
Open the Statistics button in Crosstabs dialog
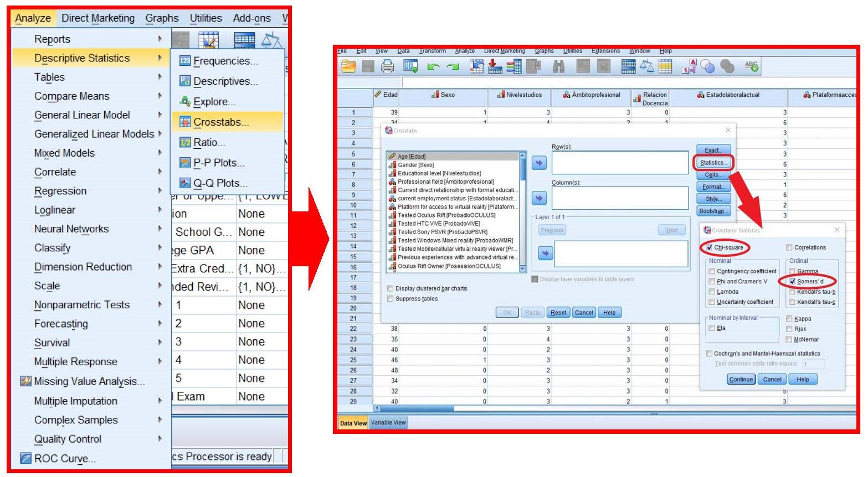point(713,163)
